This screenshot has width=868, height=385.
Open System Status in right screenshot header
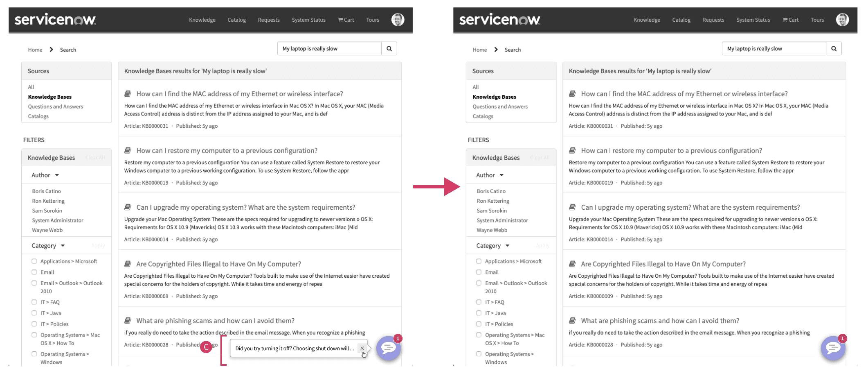753,20
